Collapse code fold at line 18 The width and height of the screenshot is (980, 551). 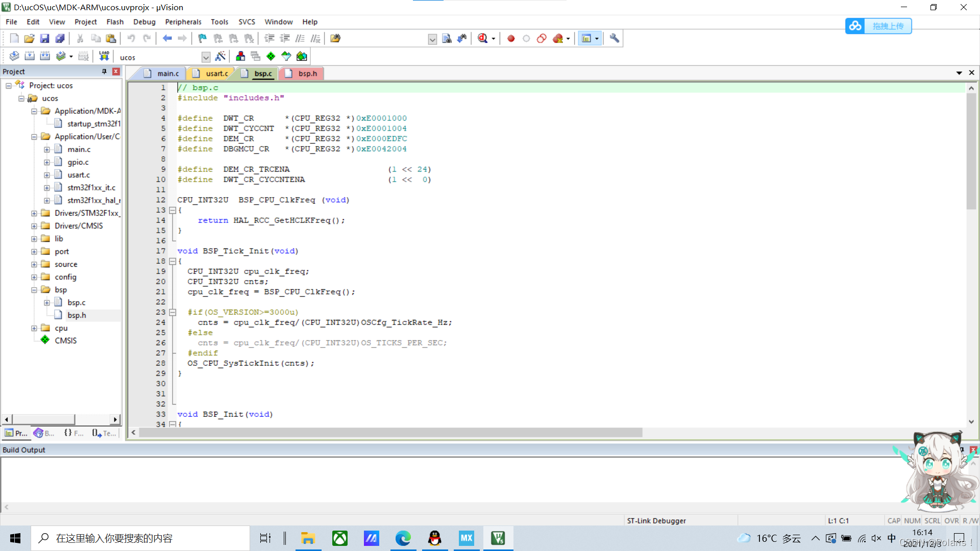[173, 261]
